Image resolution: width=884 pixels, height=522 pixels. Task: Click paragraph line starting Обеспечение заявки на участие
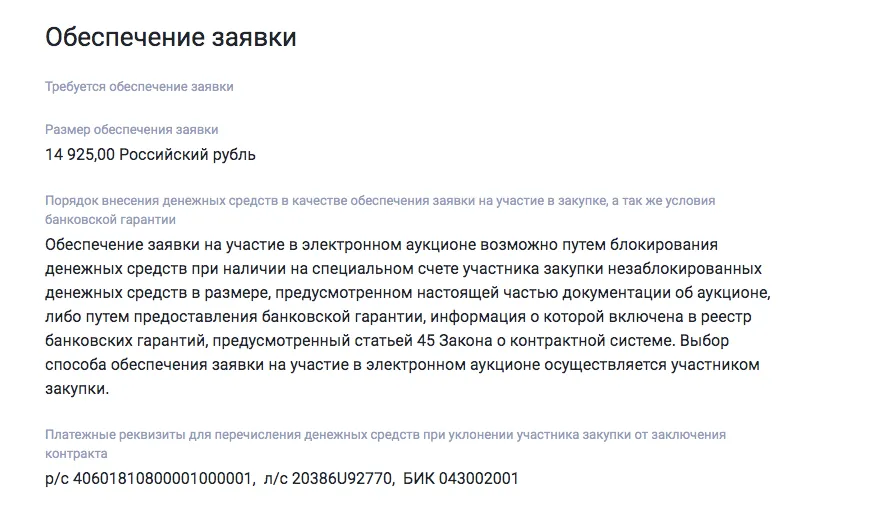click(381, 245)
